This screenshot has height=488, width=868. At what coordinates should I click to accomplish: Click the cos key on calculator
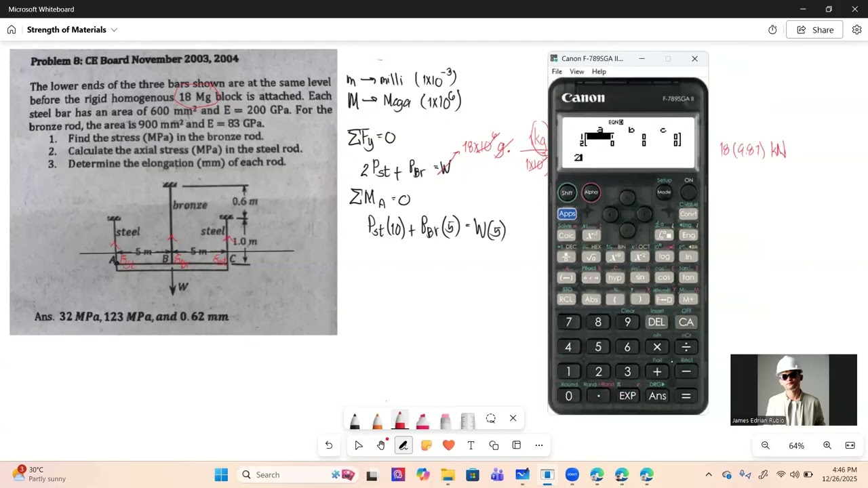click(x=664, y=277)
